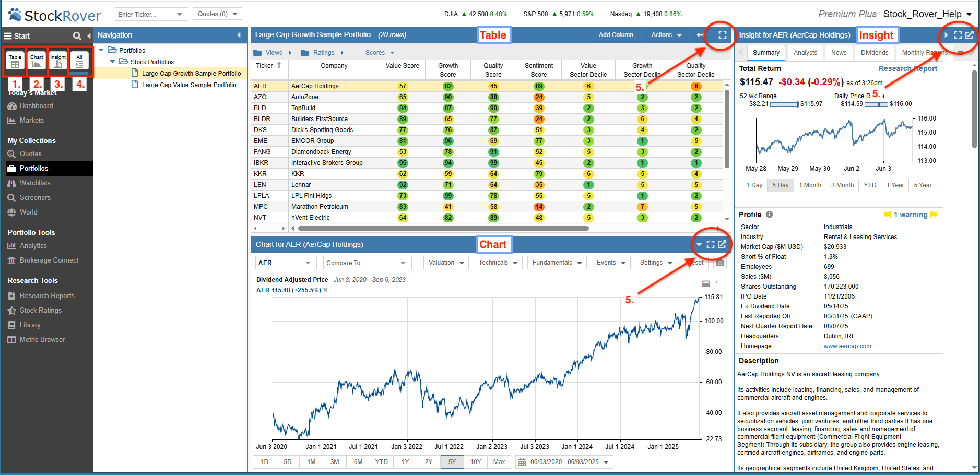Switch to the Insight-only layout button
Screen dimensions: 980x475
58,61
